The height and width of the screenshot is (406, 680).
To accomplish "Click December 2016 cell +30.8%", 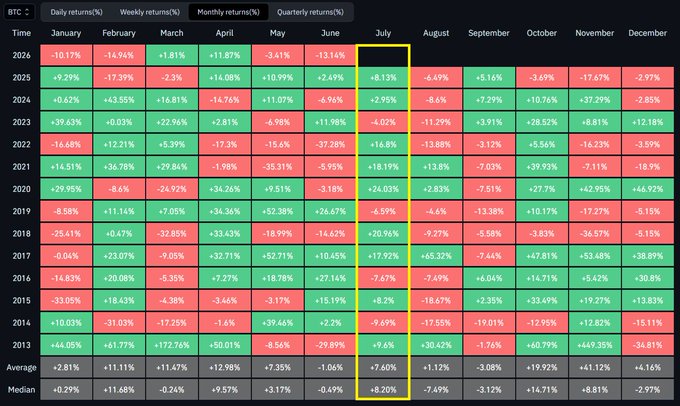I will point(647,278).
